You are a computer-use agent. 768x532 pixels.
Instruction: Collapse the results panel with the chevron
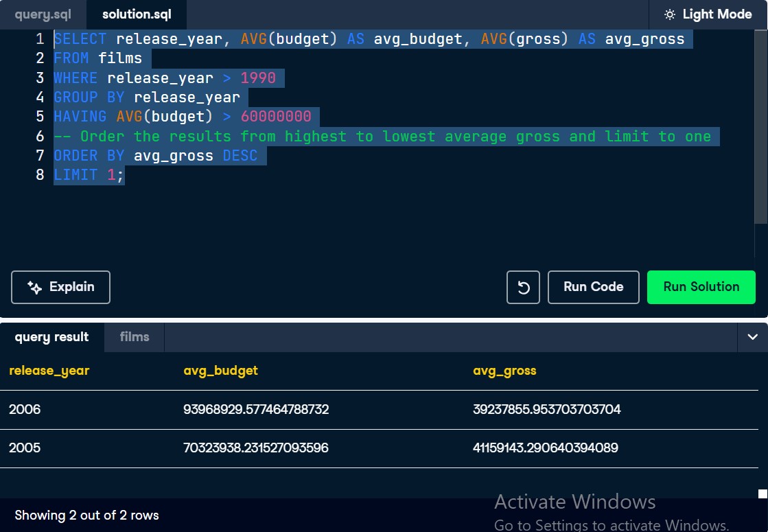[752, 337]
